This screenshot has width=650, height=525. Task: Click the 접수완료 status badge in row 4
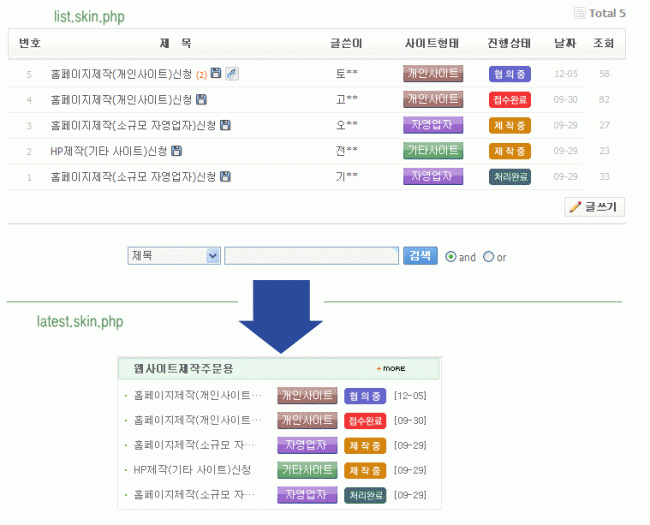[510, 100]
